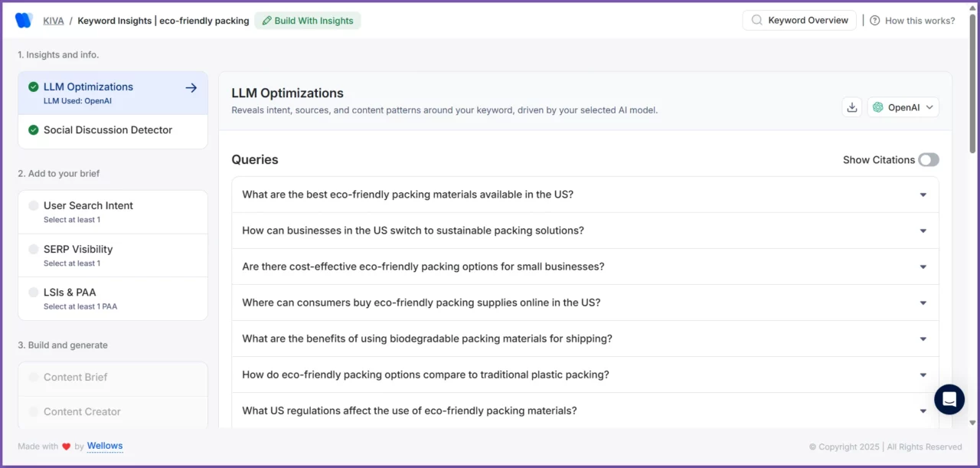This screenshot has width=980, height=468.
Task: Select the SERP Visibility circle indicator
Action: tap(32, 249)
